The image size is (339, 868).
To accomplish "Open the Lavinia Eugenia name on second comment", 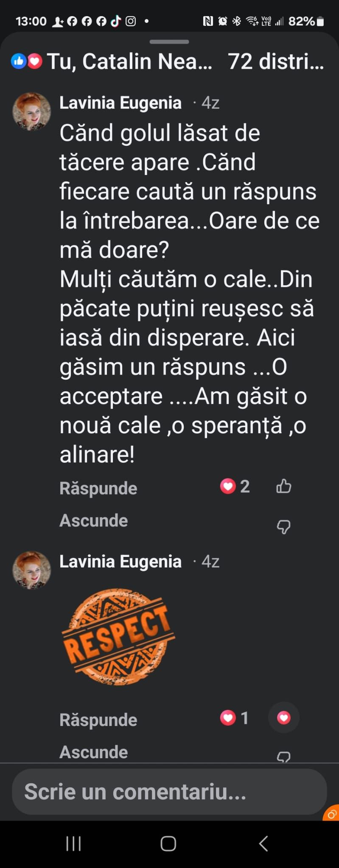I will pos(120,562).
